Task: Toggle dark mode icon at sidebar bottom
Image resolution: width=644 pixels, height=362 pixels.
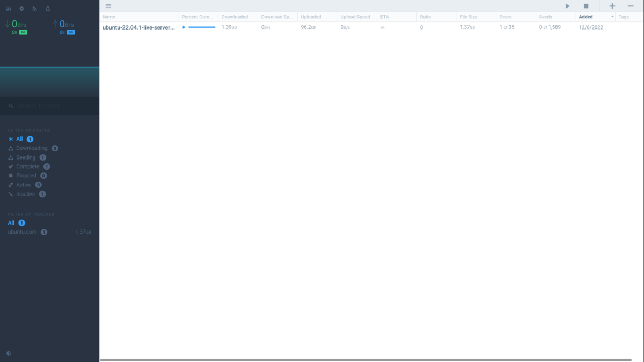Action: 9,353
